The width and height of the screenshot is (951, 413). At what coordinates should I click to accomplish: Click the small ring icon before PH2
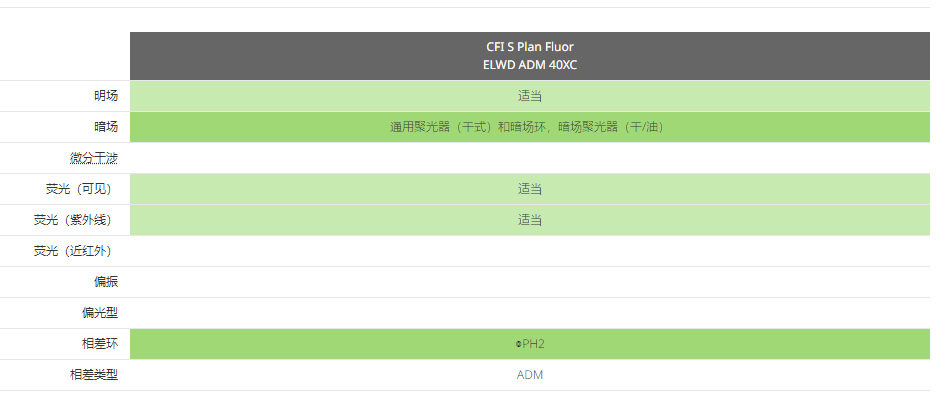pos(519,344)
